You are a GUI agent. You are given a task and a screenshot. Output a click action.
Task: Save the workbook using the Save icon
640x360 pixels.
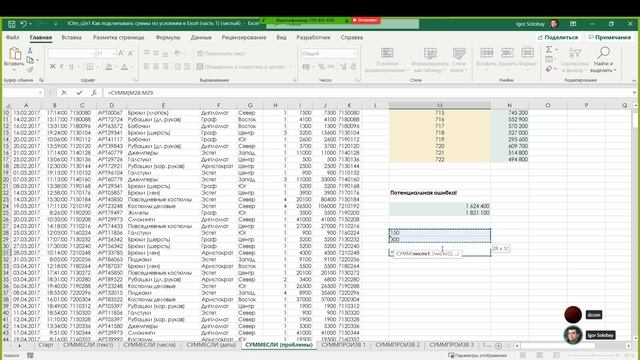click(11, 24)
